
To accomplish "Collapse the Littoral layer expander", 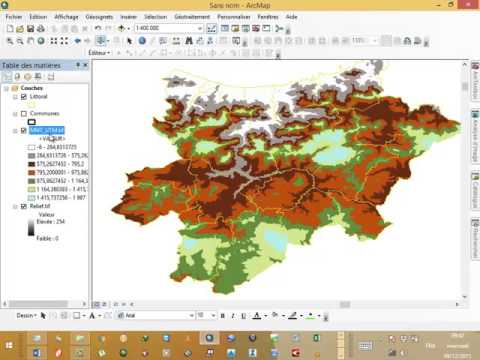I will pyautogui.click(x=15, y=97).
